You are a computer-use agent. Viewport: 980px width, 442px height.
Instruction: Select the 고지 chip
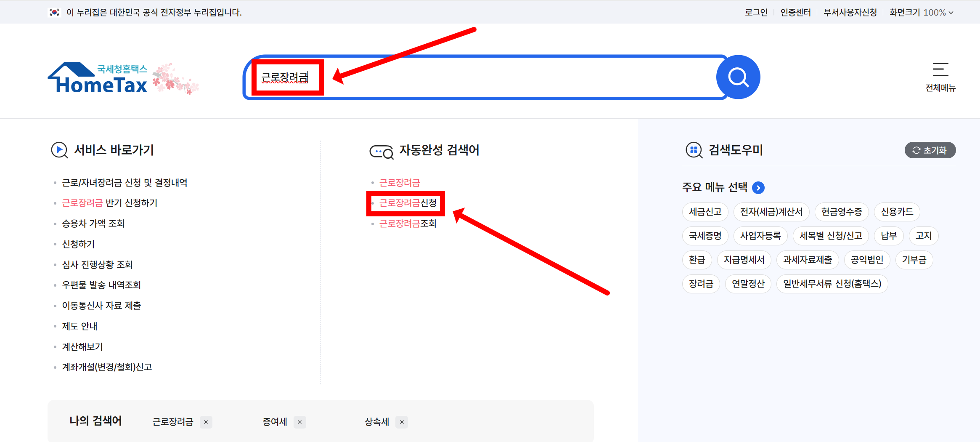pyautogui.click(x=924, y=236)
